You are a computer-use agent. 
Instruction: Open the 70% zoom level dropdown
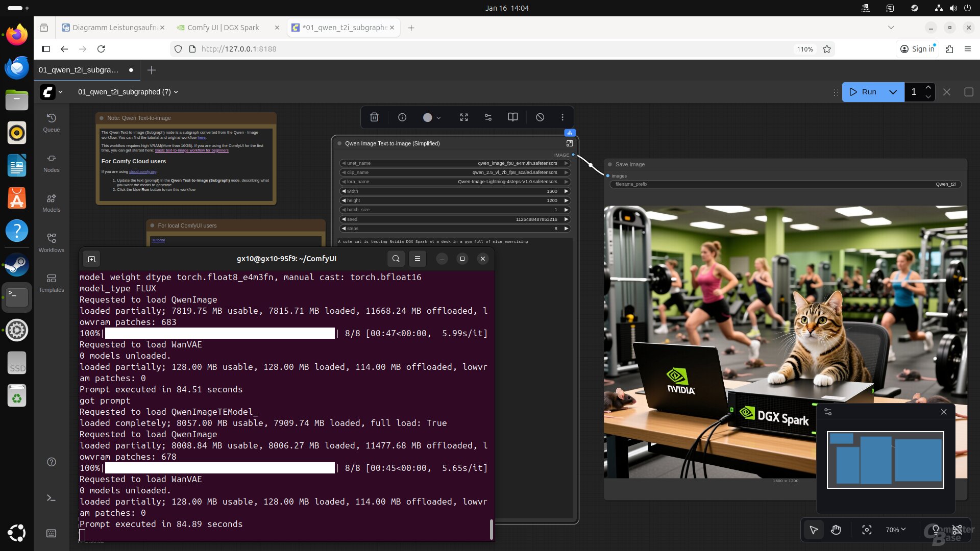pos(895,530)
